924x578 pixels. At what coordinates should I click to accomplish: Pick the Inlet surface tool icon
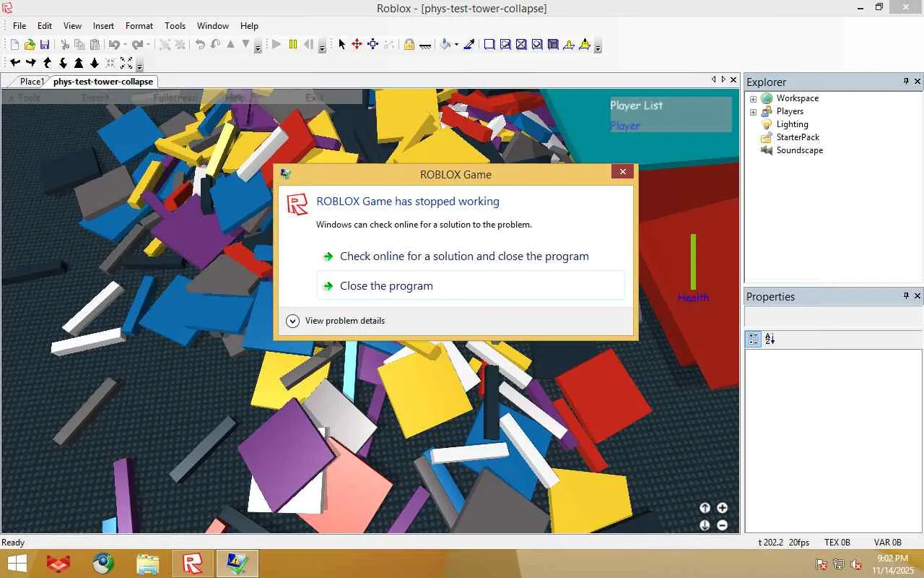tap(553, 44)
